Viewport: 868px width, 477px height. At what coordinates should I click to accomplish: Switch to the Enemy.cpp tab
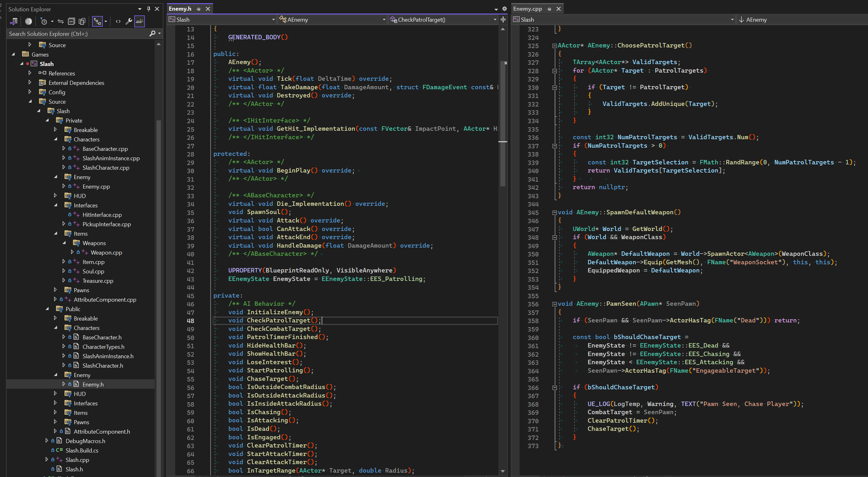[528, 9]
